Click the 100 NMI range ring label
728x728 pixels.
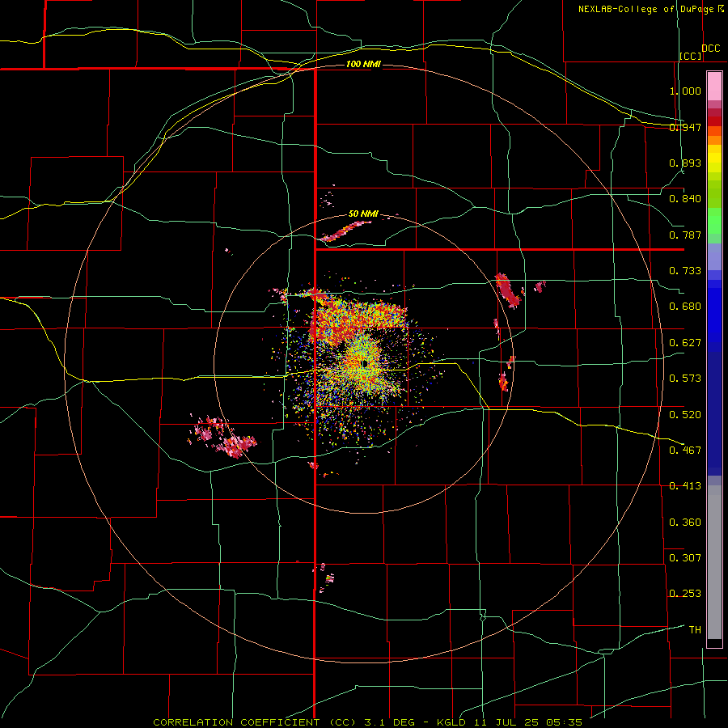363,64
